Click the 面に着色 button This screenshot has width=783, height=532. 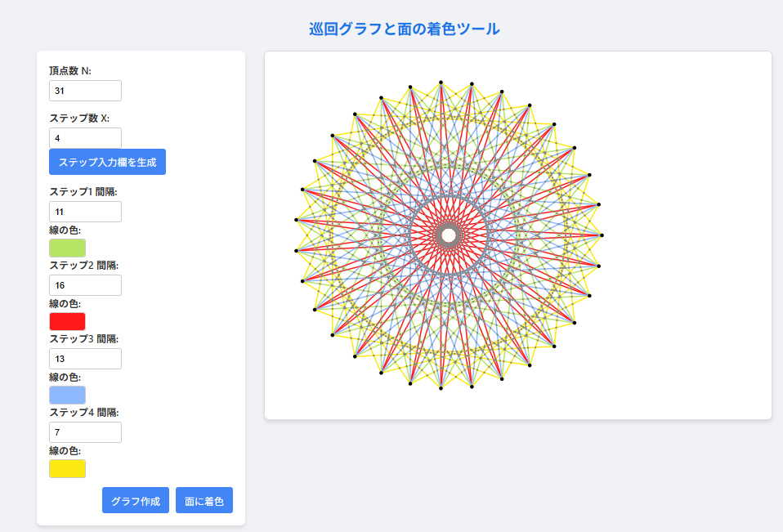(x=204, y=500)
